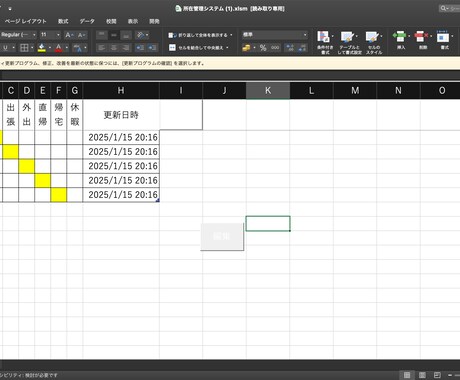The width and height of the screenshot is (460, 380).
Task: Align cell text to middle
Action: (114, 35)
